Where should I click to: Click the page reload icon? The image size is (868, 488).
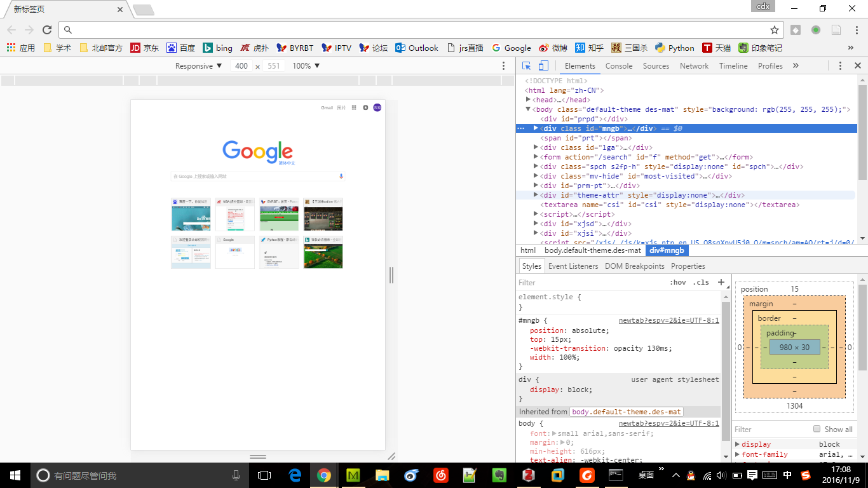(x=47, y=30)
